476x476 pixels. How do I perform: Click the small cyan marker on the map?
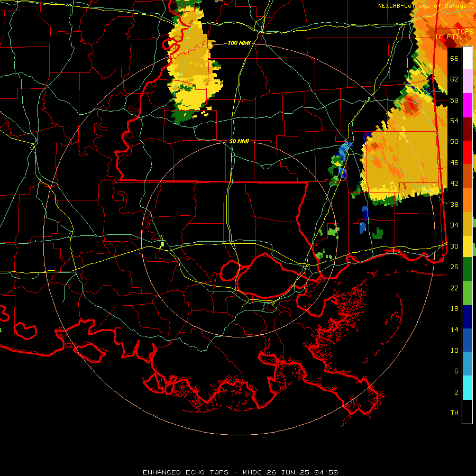[x=162, y=244]
